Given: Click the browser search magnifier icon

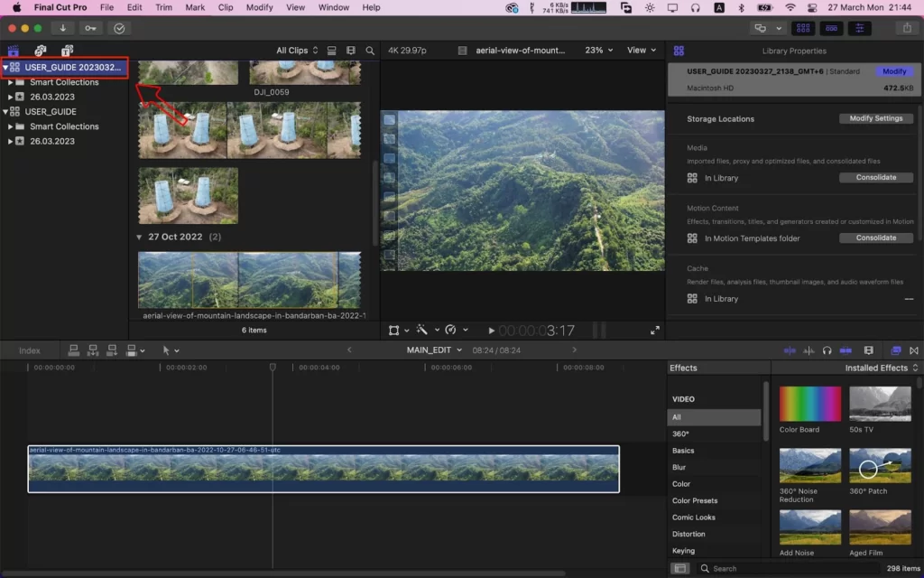Looking at the screenshot, I should tap(370, 51).
